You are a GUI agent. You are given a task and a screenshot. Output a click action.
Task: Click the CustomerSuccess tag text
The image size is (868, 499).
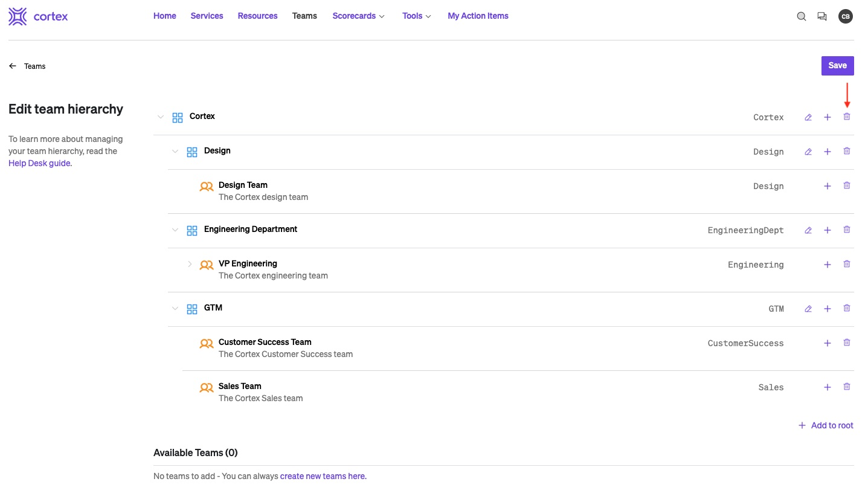click(746, 343)
